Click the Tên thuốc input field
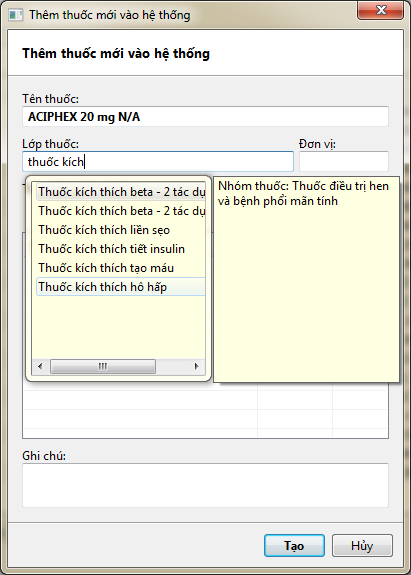The image size is (411, 575). tap(205, 117)
